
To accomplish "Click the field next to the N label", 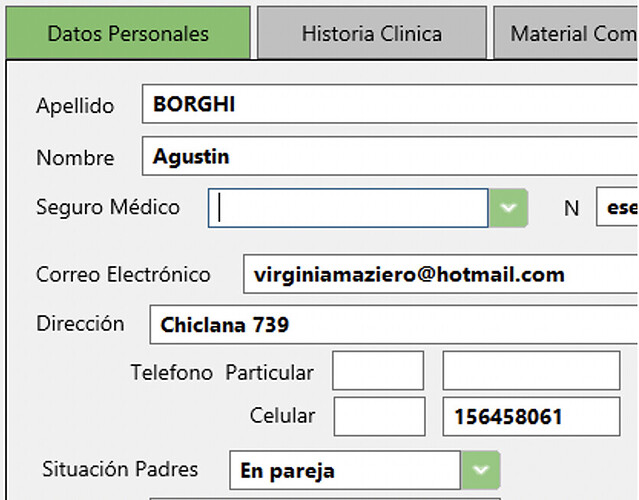I will pyautogui.click(x=617, y=207).
